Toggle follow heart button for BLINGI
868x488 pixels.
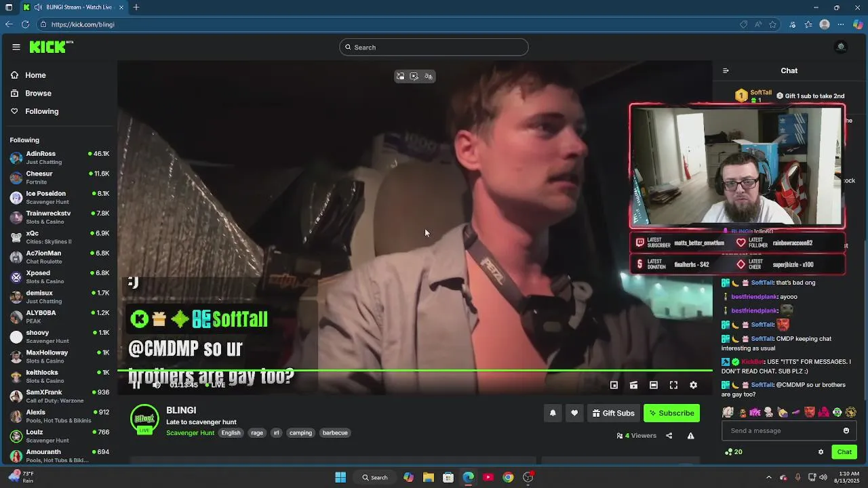tap(574, 413)
